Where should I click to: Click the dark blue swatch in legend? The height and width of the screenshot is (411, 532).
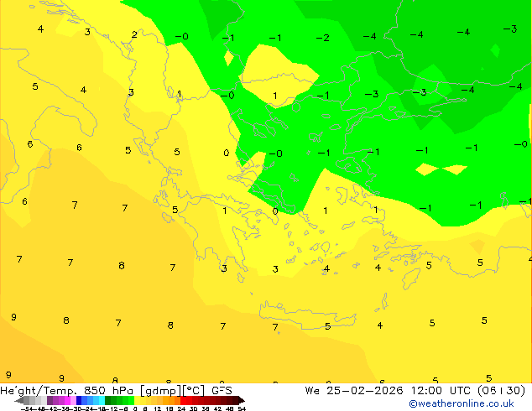pos(79,400)
